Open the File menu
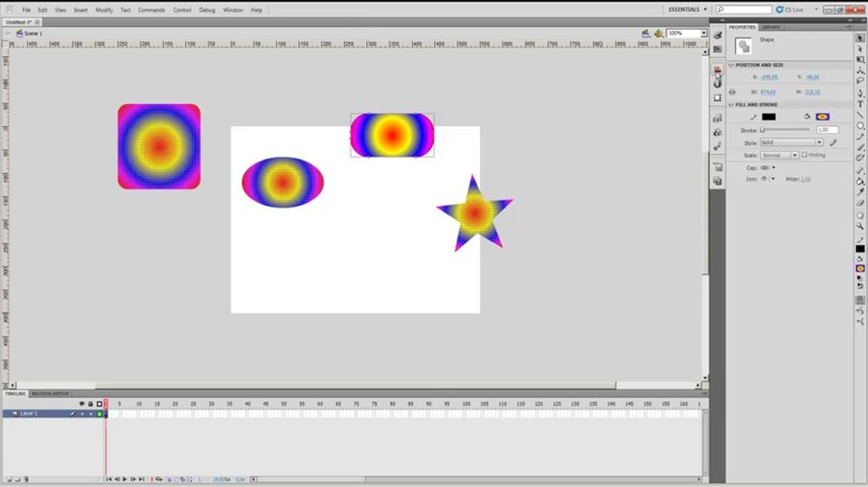This screenshot has width=868, height=487. point(26,10)
